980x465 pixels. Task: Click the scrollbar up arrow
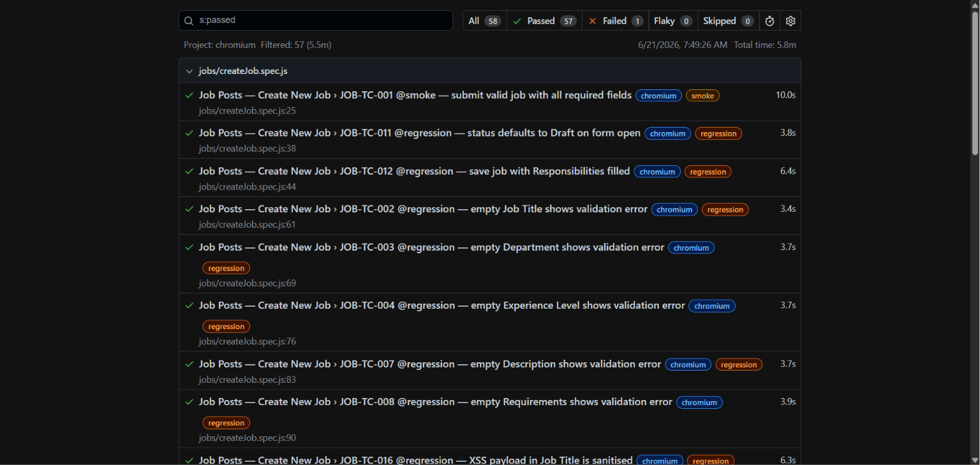[975, 4]
